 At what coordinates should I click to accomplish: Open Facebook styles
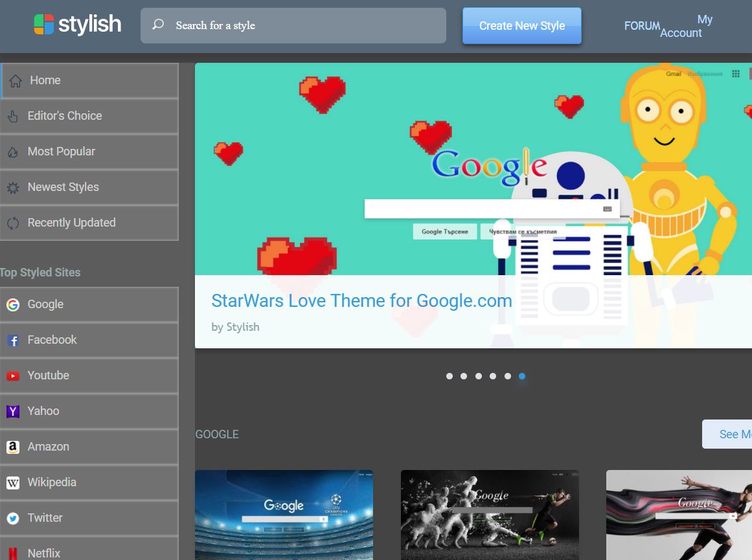coord(89,340)
